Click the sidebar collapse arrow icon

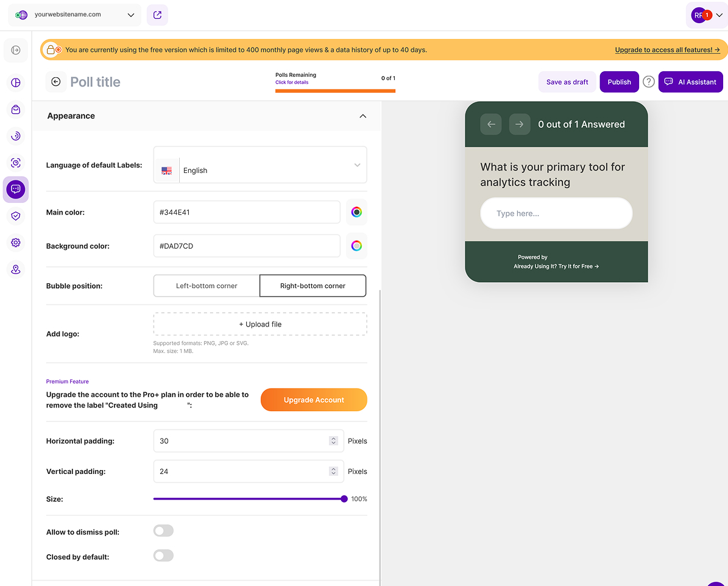tap(16, 50)
